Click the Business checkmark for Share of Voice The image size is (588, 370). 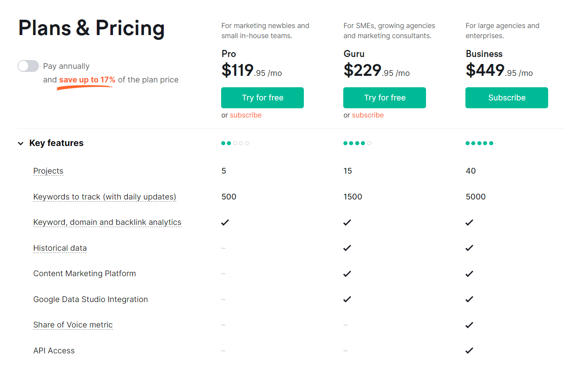(469, 325)
